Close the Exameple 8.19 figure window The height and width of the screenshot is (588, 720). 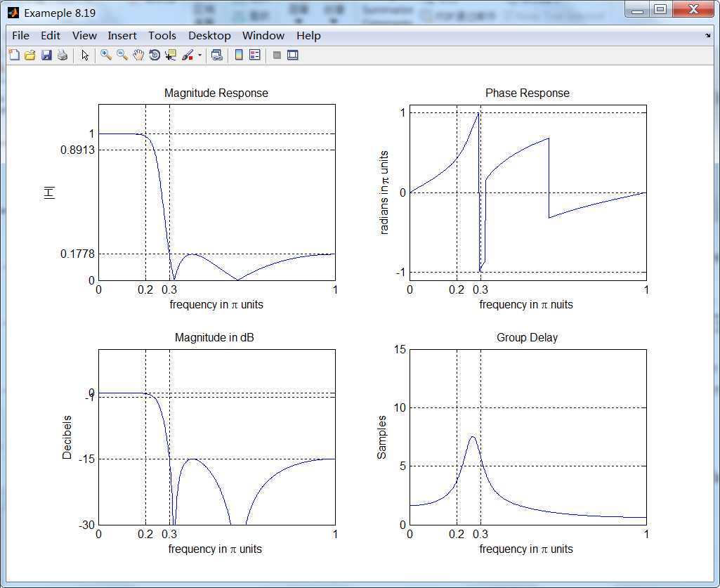(x=694, y=10)
